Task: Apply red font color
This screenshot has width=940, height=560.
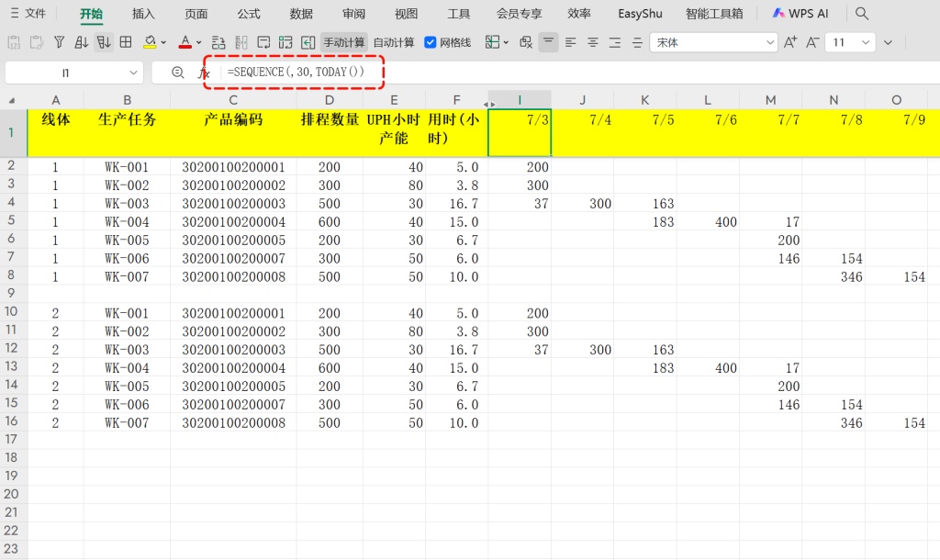Action: (185, 42)
